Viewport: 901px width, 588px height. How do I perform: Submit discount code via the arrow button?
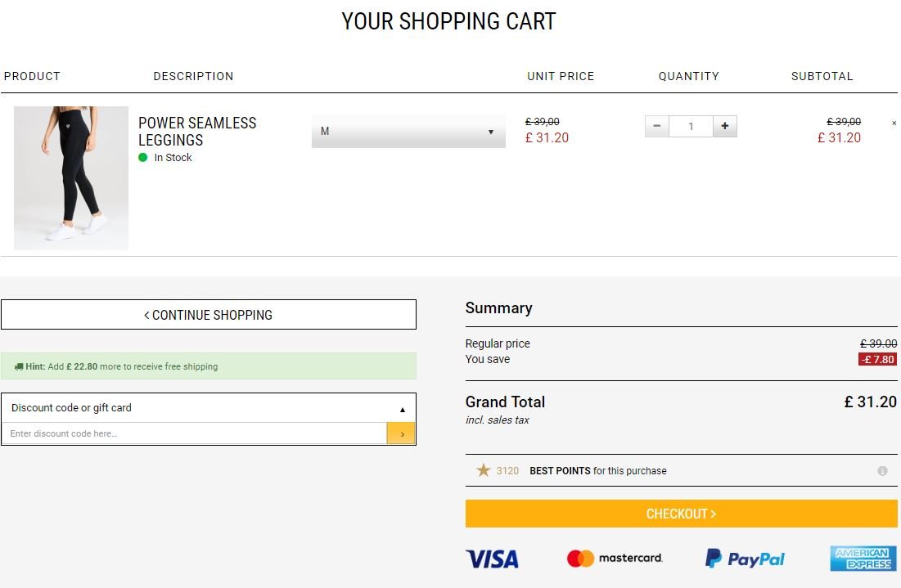click(400, 433)
